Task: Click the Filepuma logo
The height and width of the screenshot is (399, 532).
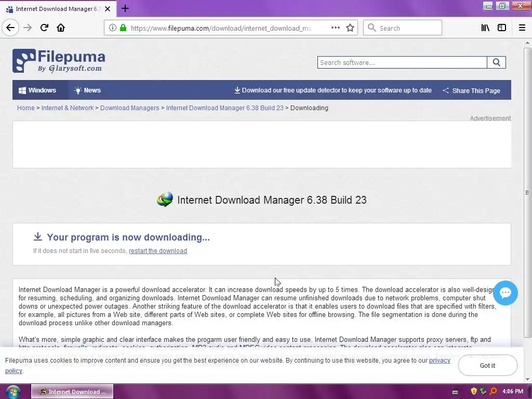Action: click(x=59, y=61)
